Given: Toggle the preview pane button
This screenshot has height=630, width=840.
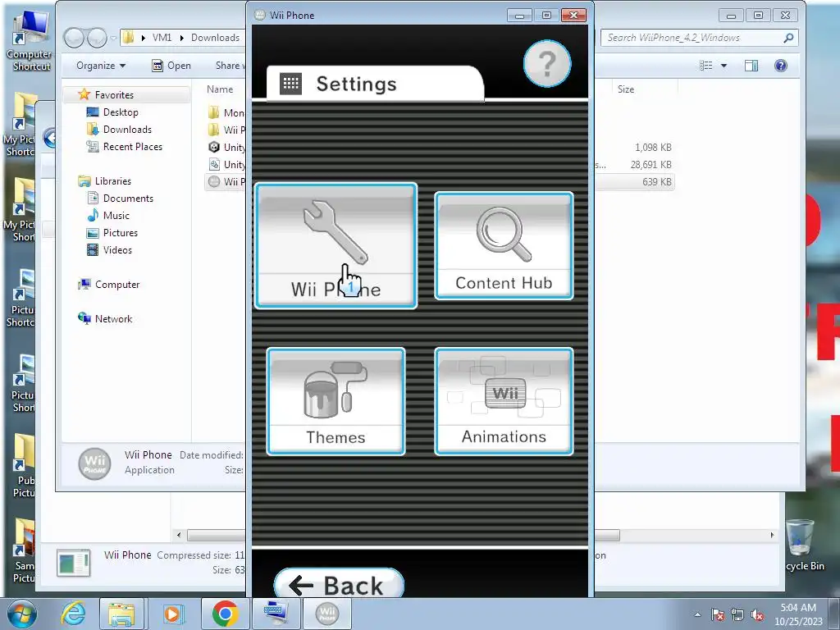Looking at the screenshot, I should (x=751, y=66).
